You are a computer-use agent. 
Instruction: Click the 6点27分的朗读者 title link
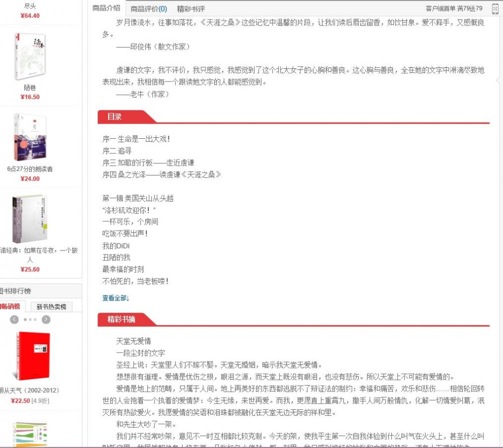pyautogui.click(x=30, y=169)
